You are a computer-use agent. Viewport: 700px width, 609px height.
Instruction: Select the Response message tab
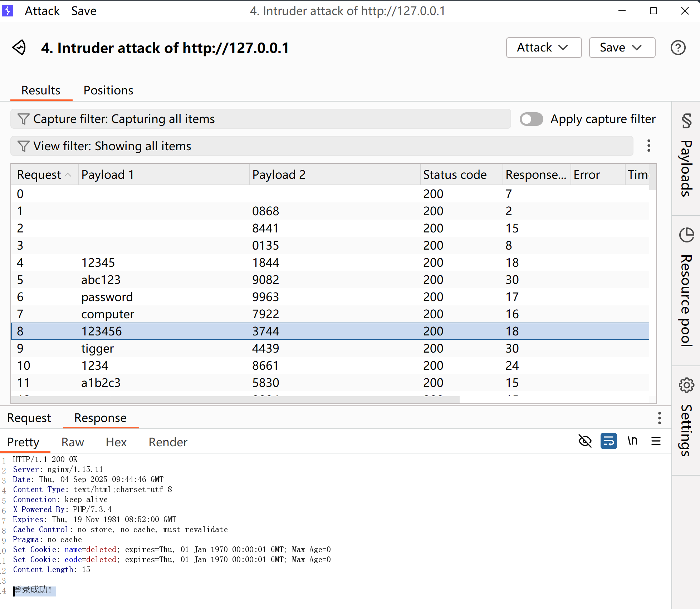click(101, 418)
